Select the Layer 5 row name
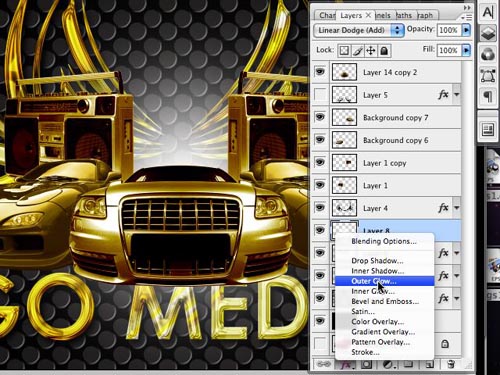This screenshot has height=375, width=500. (x=375, y=95)
